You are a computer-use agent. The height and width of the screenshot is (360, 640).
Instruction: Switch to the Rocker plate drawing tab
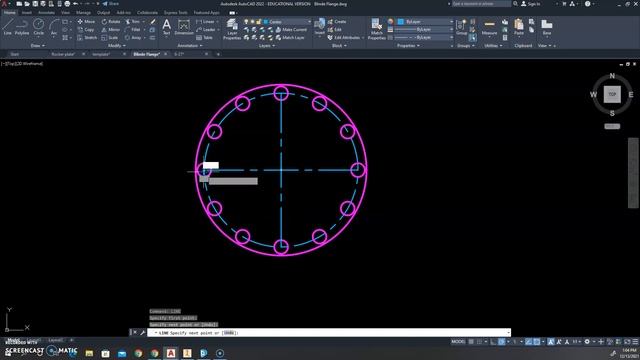pyautogui.click(x=63, y=54)
